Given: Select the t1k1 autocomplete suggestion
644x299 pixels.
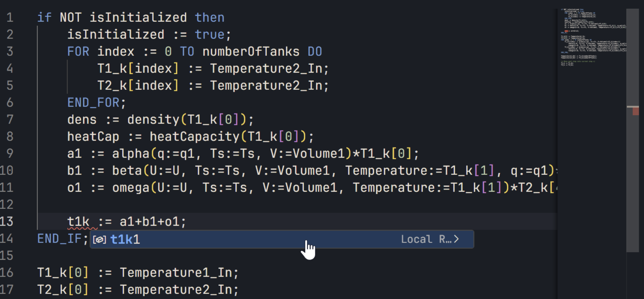Looking at the screenshot, I should pos(125,239).
